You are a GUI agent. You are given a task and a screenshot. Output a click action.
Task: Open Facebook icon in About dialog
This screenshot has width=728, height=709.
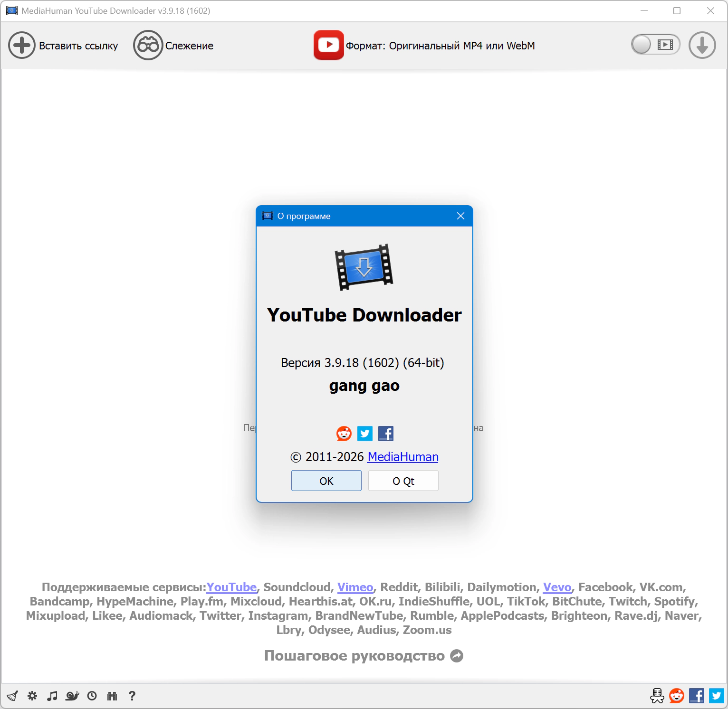386,434
